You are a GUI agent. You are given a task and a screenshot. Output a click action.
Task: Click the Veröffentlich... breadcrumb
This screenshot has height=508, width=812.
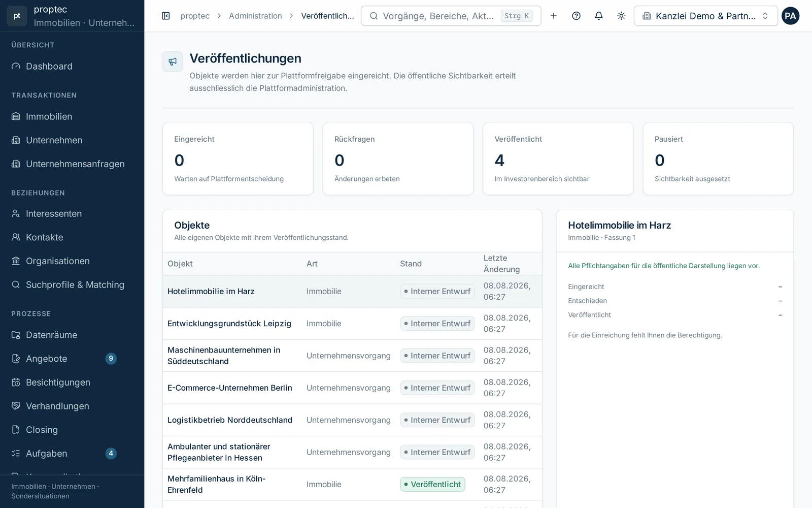(x=327, y=16)
